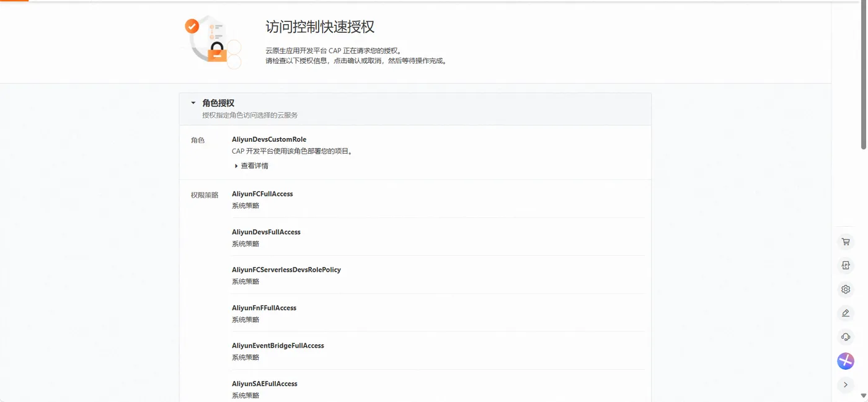Collapse the 角色授权 section triangle
This screenshot has height=402, width=868.
[x=193, y=103]
